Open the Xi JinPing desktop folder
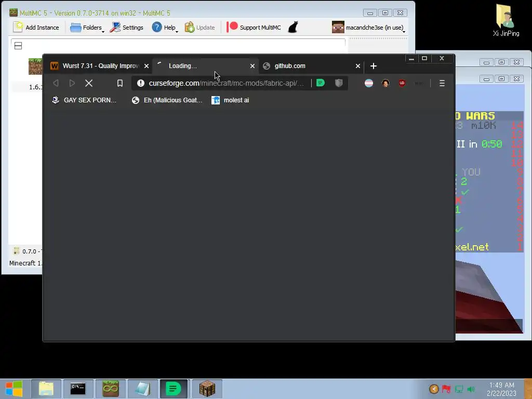The height and width of the screenshot is (399, 532). [x=506, y=20]
